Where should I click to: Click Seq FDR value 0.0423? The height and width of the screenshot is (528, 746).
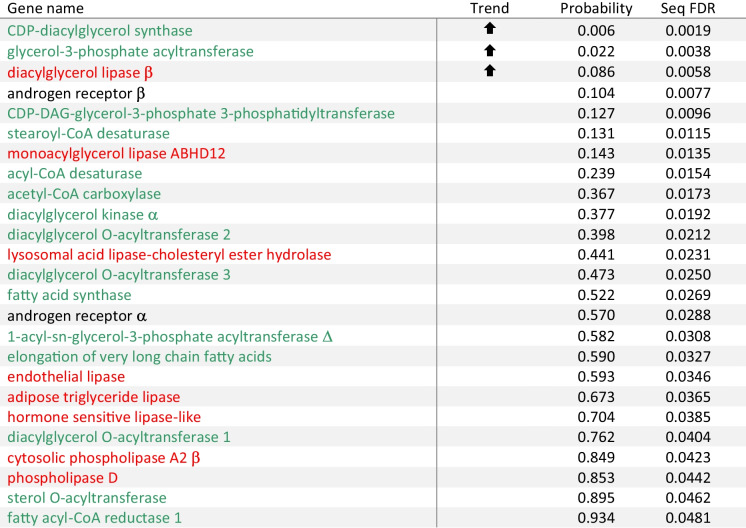[688, 457]
